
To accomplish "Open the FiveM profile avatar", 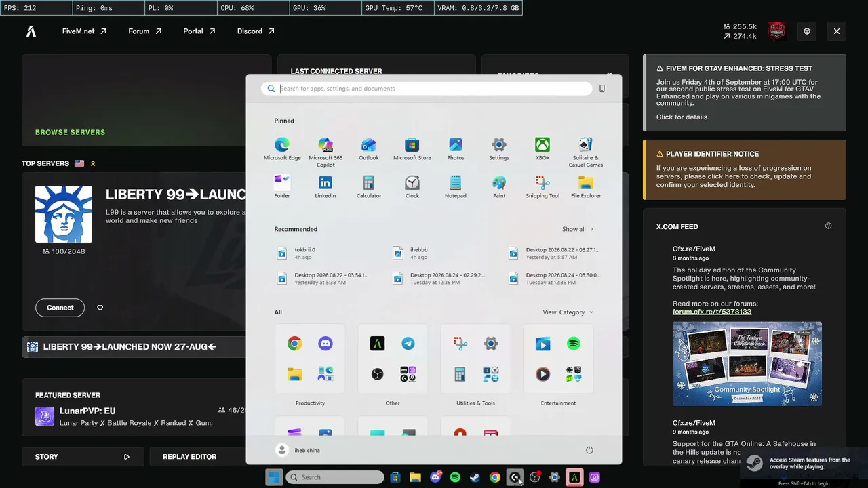I will coord(776,31).
